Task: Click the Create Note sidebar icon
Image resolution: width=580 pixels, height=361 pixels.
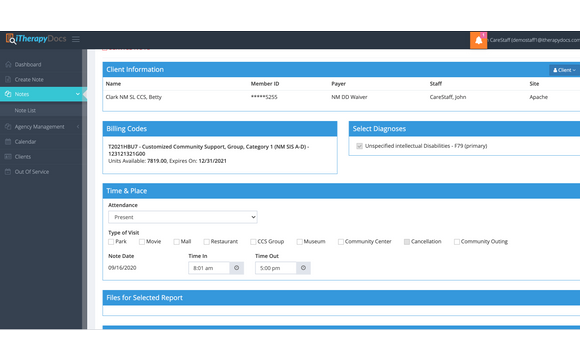Action: click(8, 79)
